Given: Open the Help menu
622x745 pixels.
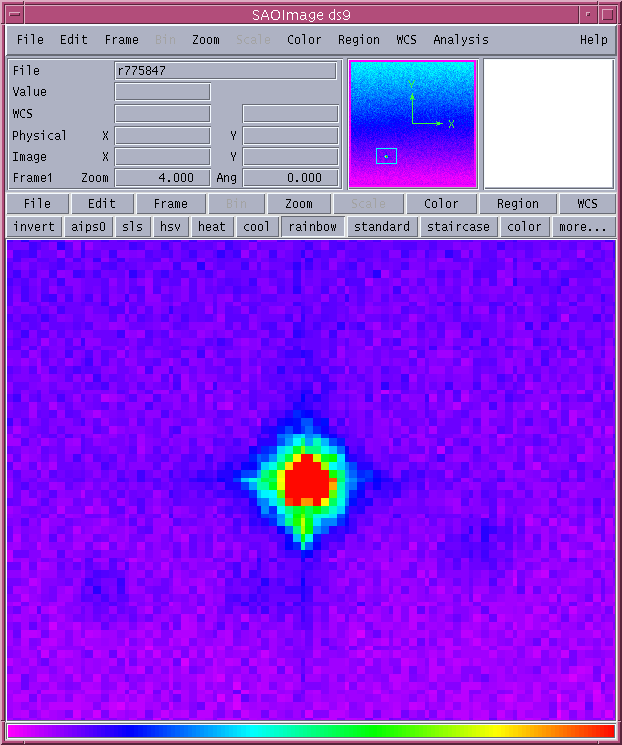Looking at the screenshot, I should [x=593, y=40].
